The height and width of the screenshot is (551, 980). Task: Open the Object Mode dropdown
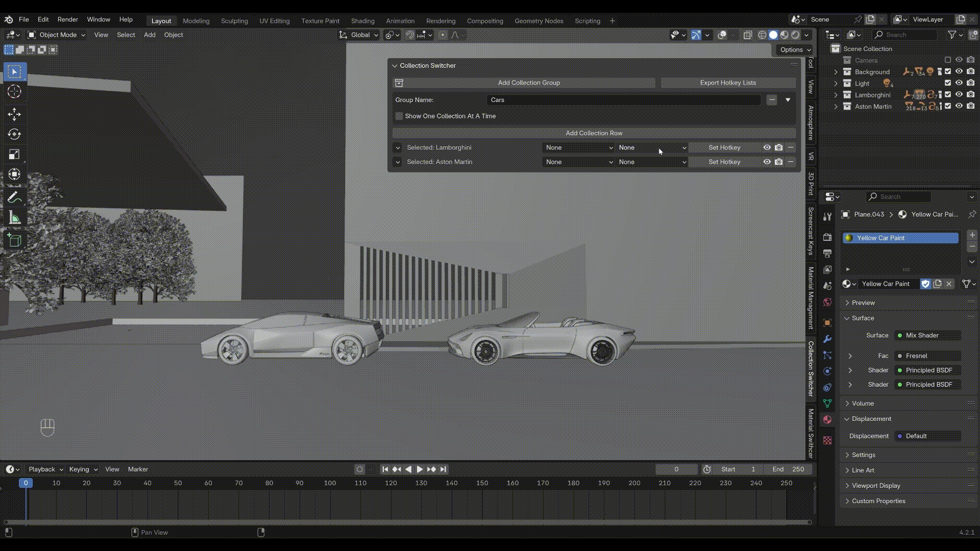point(57,35)
